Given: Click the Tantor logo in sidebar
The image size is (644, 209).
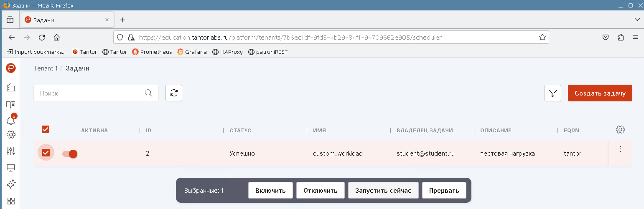Looking at the screenshot, I should pyautogui.click(x=11, y=68).
